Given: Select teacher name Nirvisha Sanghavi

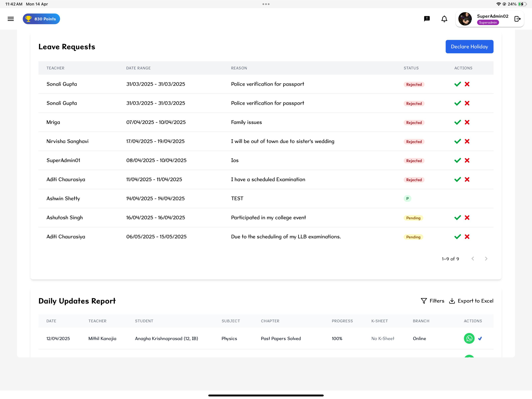Looking at the screenshot, I should (67, 141).
